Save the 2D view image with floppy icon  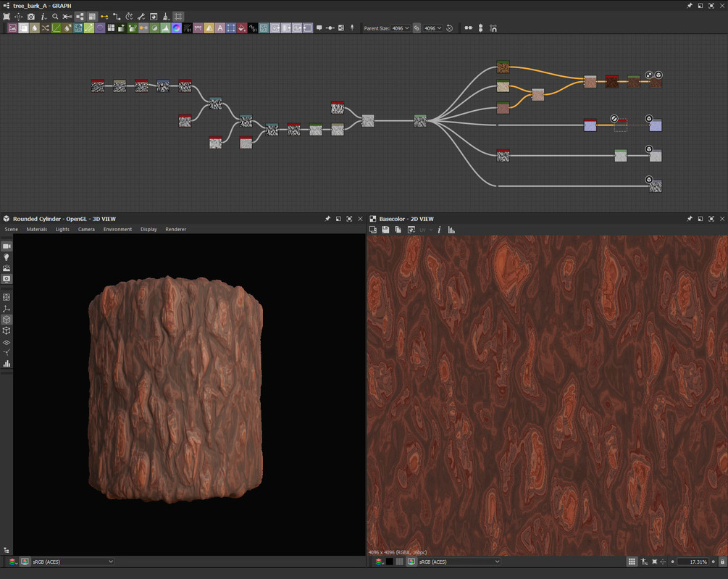[x=385, y=230]
